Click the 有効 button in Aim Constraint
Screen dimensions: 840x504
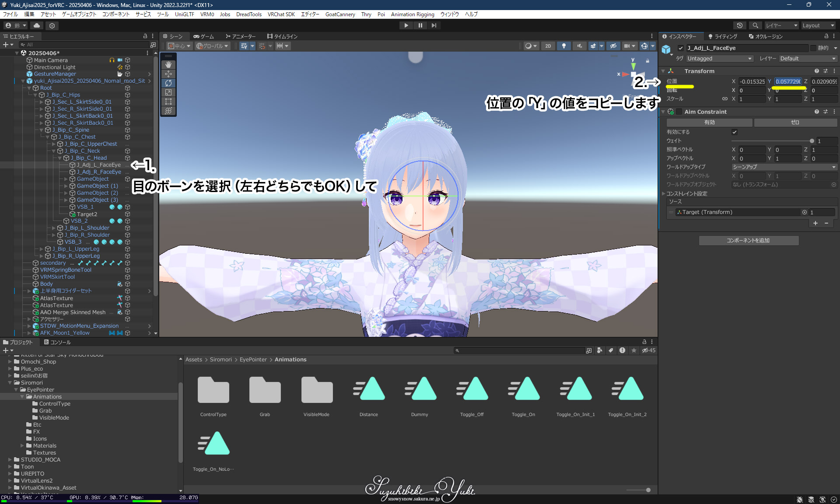[709, 122]
